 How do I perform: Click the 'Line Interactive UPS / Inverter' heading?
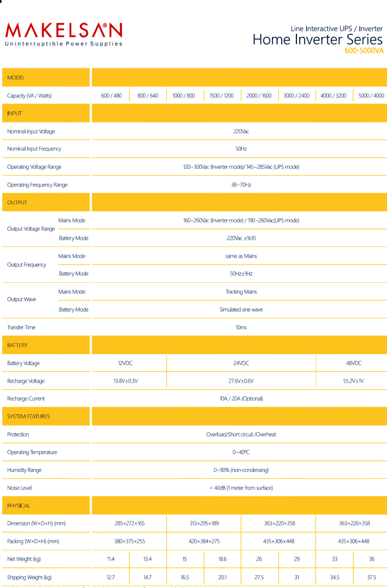[337, 29]
